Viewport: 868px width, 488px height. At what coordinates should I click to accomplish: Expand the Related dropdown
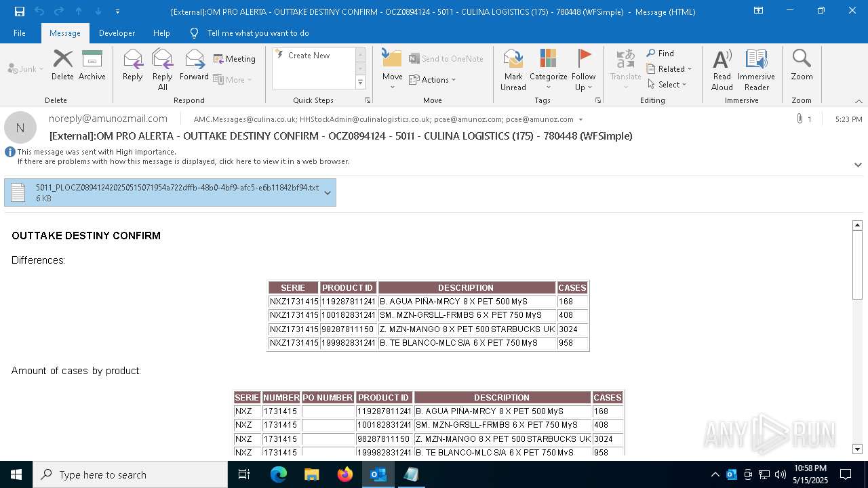coord(670,69)
